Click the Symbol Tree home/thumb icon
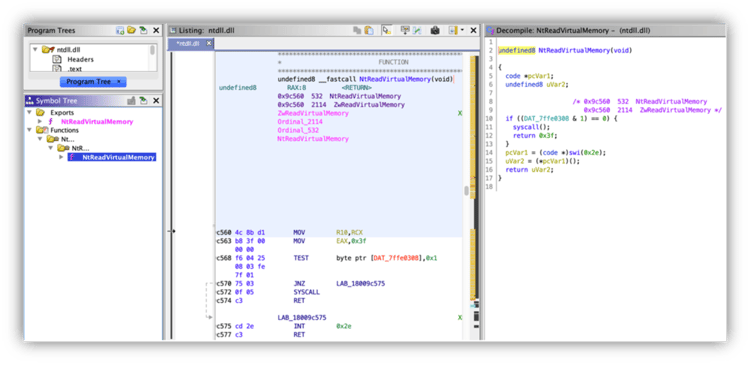The image size is (750, 365). pos(132,101)
